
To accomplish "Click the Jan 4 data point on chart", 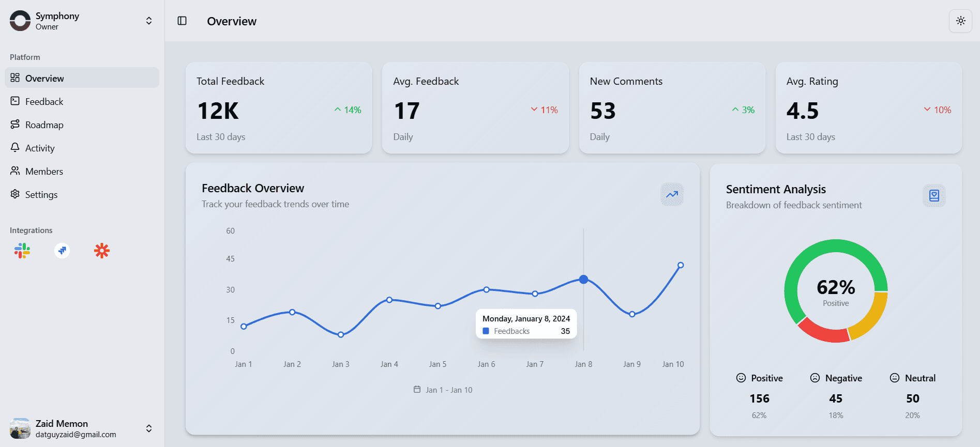I will [x=389, y=300].
